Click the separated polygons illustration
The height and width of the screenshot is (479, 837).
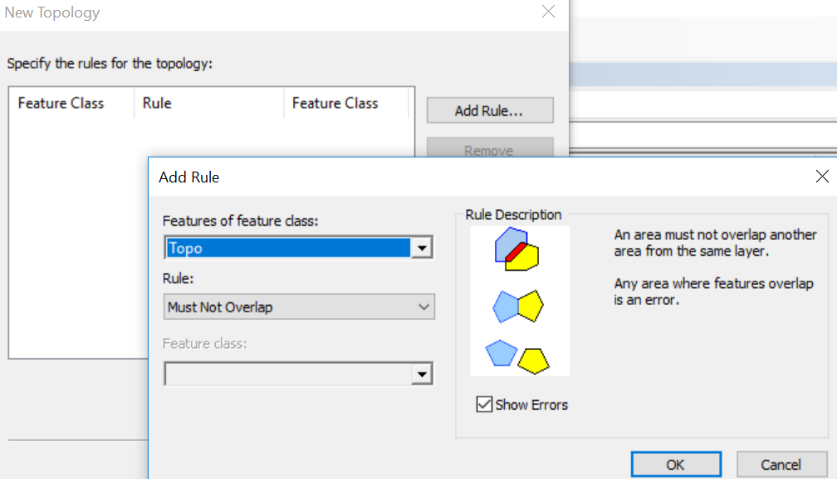(517, 357)
